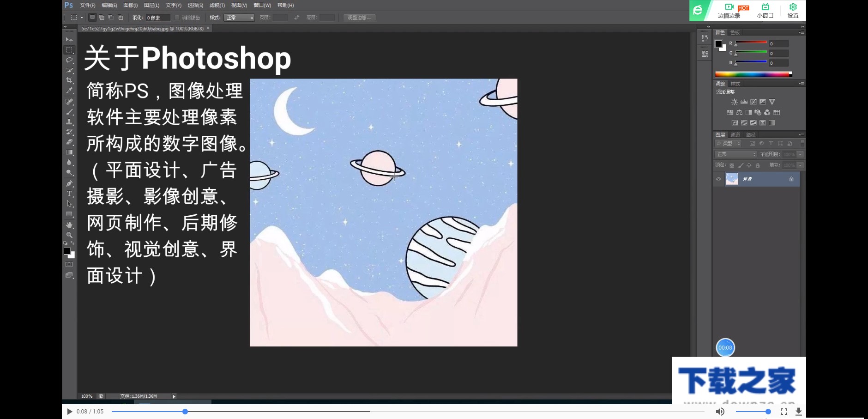The image size is (868, 419).
Task: Open the layer filter type (类型) dropdown
Action: [x=729, y=144]
